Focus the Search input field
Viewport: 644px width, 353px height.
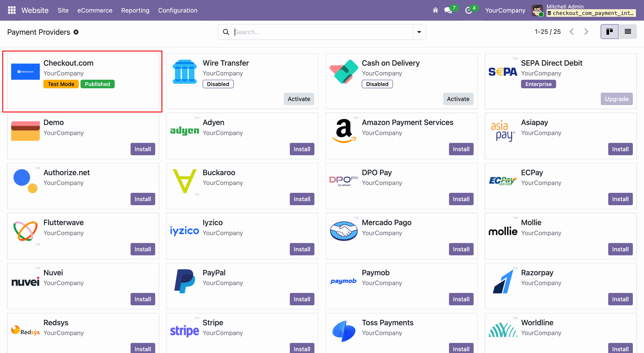coord(323,32)
